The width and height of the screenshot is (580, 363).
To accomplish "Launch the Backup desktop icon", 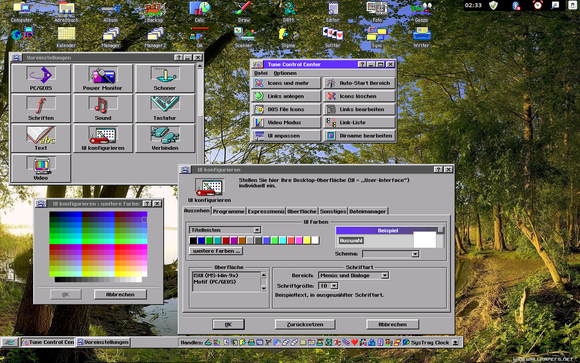I will [155, 12].
